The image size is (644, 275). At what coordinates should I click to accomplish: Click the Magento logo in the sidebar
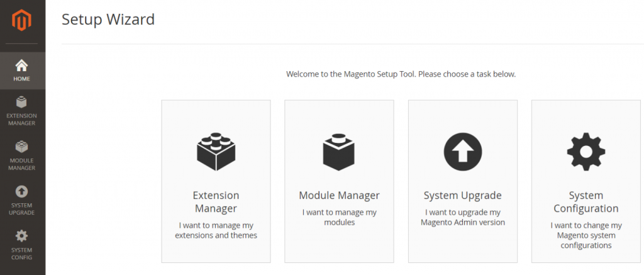[21, 21]
